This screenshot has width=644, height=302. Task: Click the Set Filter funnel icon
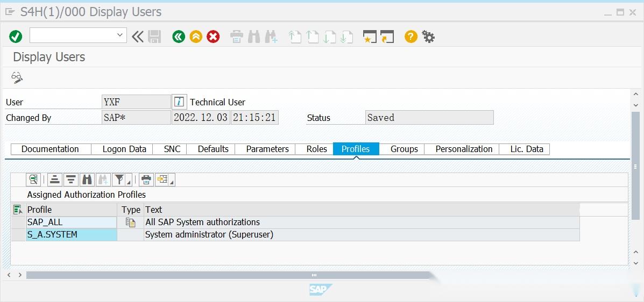point(119,179)
